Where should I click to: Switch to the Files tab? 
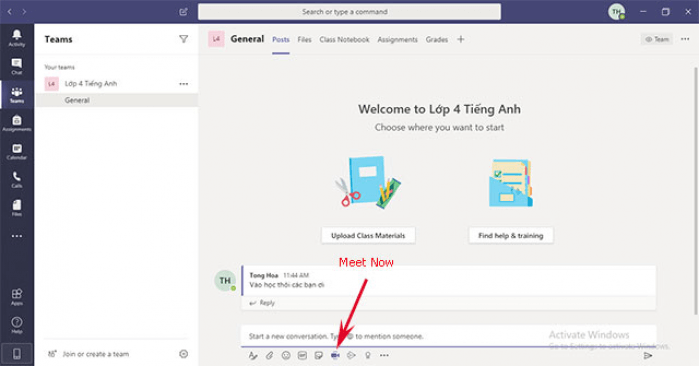304,40
